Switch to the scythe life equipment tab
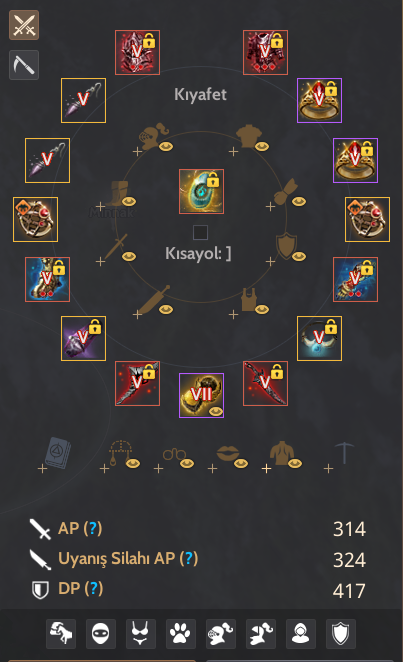The width and height of the screenshot is (403, 662). tap(24, 65)
